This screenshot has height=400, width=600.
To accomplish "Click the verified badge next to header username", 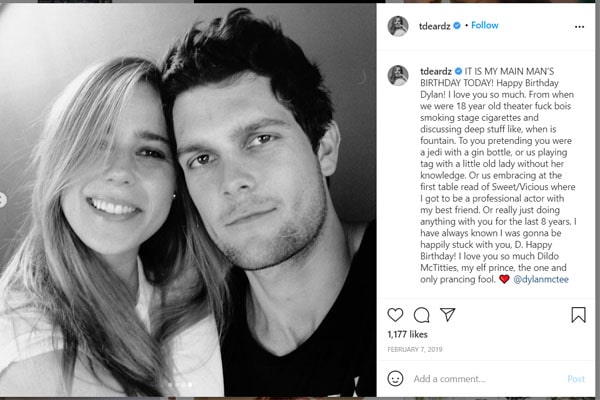I will tap(456, 25).
